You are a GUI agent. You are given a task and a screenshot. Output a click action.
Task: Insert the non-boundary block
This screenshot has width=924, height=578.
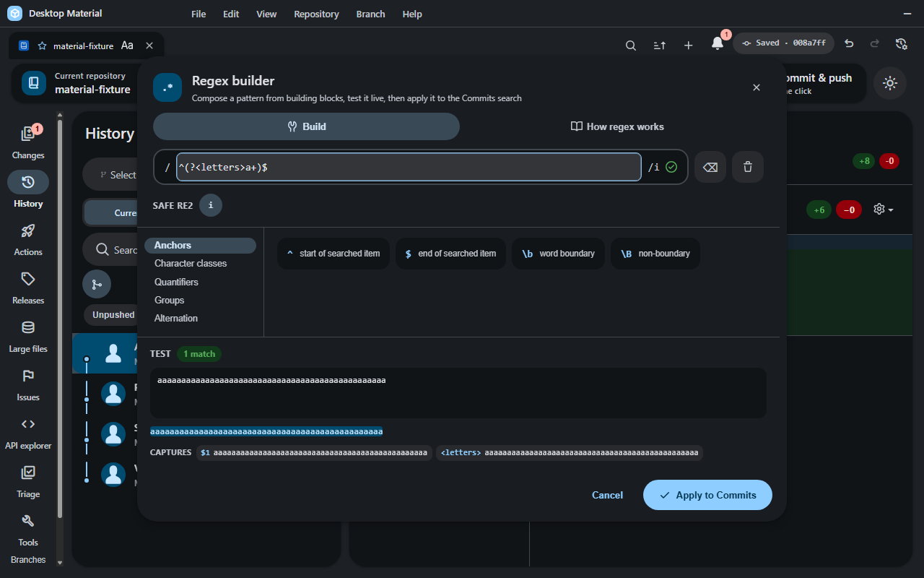pyautogui.click(x=655, y=254)
